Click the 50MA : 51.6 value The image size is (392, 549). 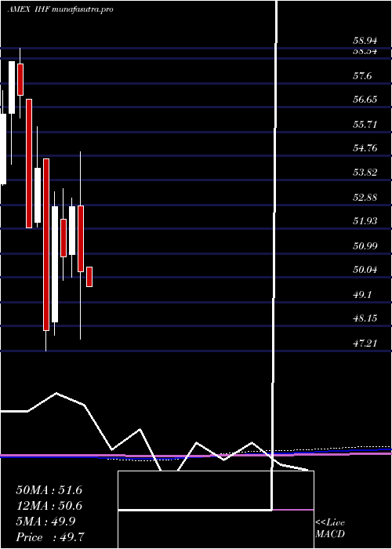pyautogui.click(x=49, y=490)
